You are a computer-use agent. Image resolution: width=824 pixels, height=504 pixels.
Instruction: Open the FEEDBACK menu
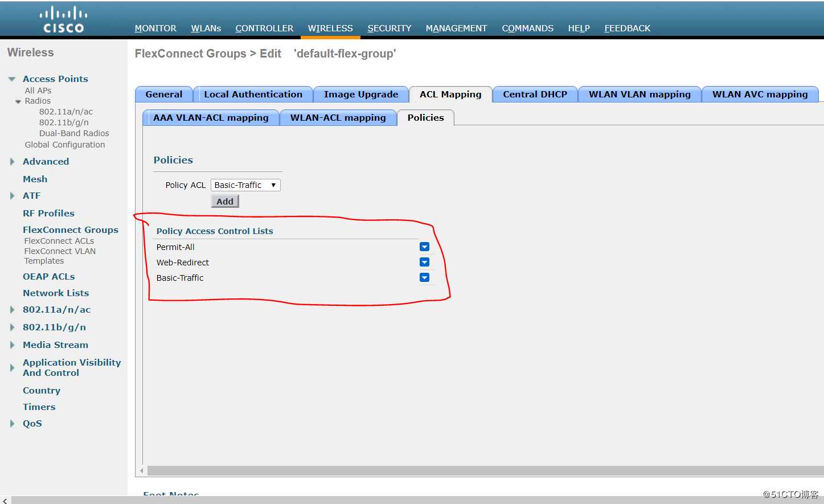click(x=627, y=28)
